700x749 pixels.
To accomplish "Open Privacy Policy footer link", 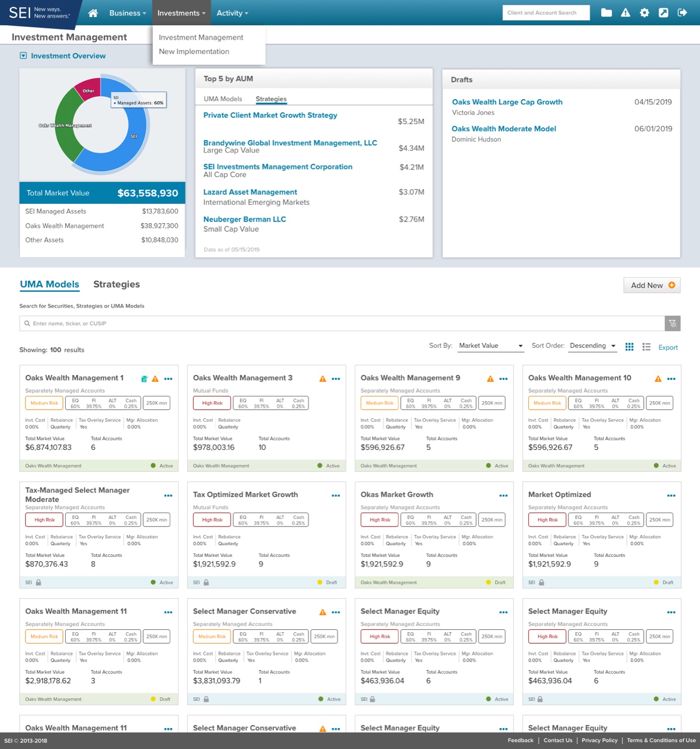I will pyautogui.click(x=599, y=740).
